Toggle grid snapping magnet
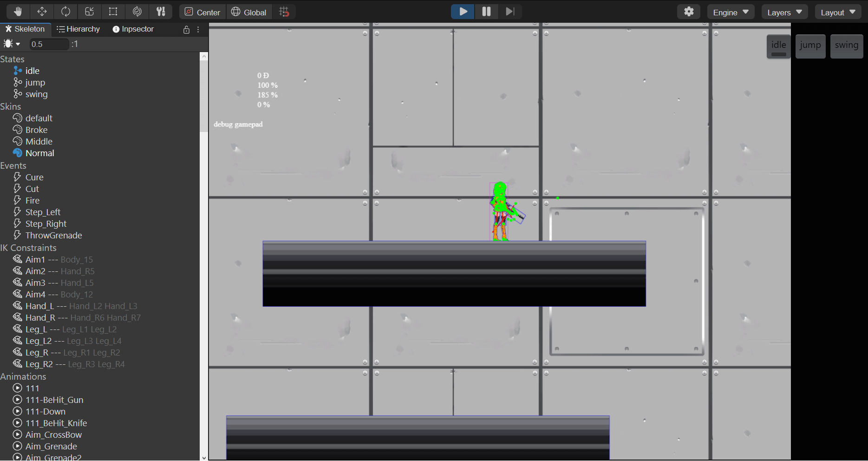The height and width of the screenshot is (461, 868). 284,12
